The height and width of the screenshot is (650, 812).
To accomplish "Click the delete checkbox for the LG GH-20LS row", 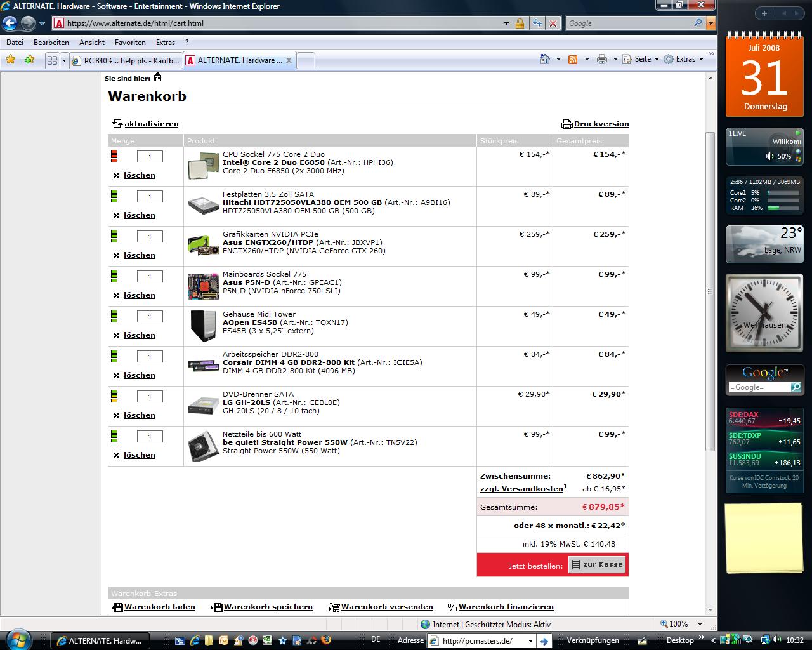I will coord(116,416).
